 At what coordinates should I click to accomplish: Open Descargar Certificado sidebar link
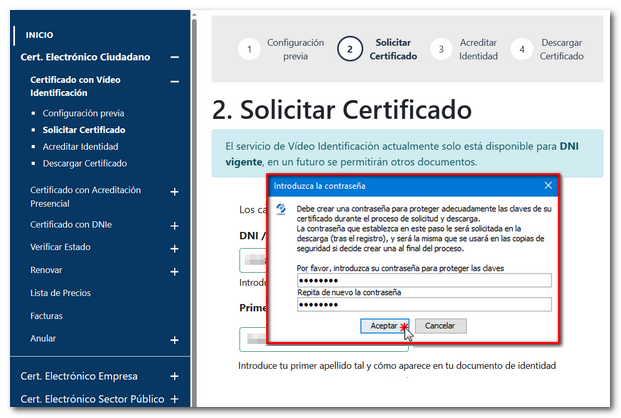[85, 163]
